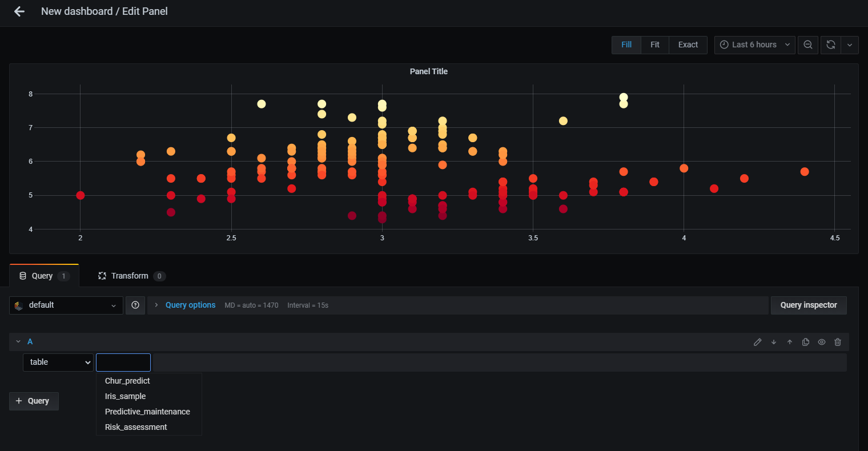This screenshot has width=868, height=451.
Task: Click the zoom out time range icon
Action: pyautogui.click(x=807, y=45)
